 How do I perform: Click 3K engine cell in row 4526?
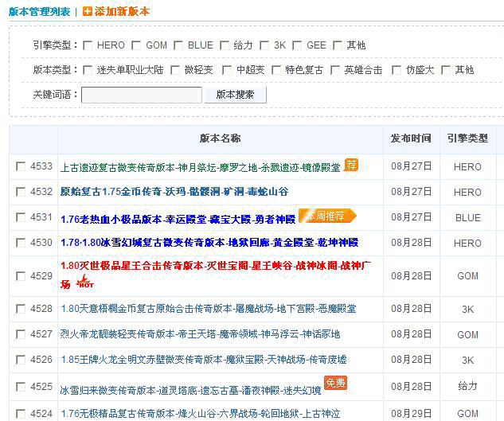[467, 361]
